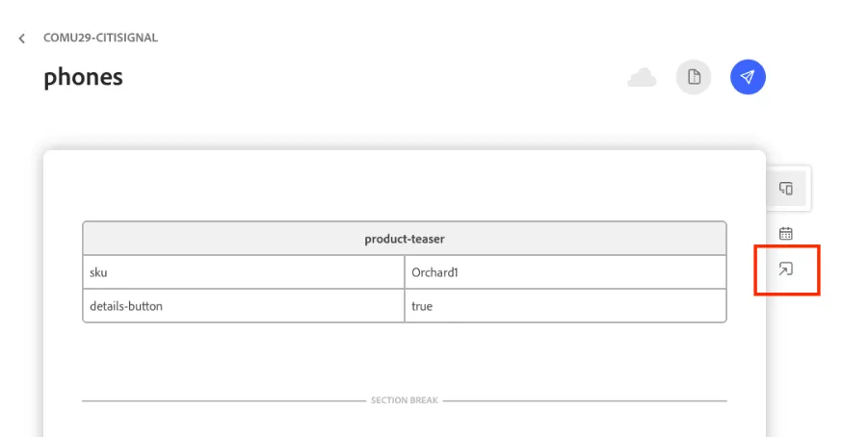The image size is (868, 437).
Task: Click the cloud sync status icon
Action: click(643, 77)
